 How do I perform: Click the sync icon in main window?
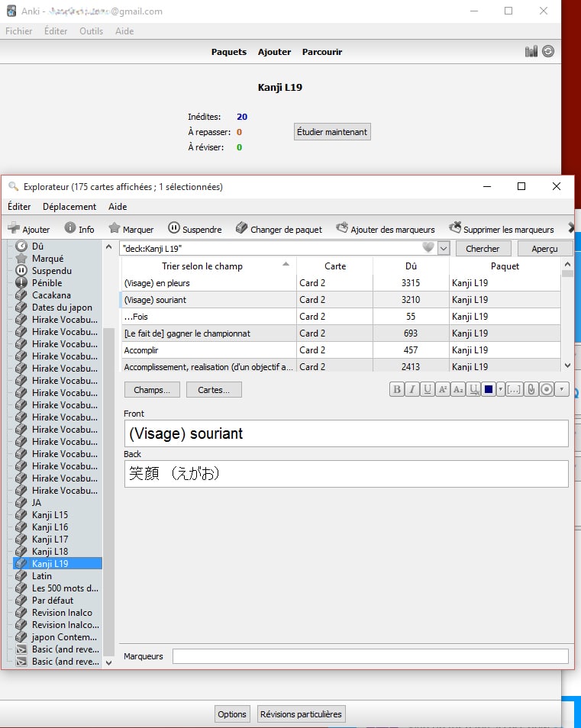pos(547,52)
